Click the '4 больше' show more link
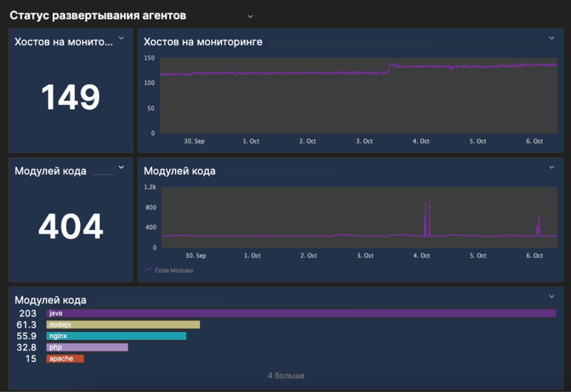Image resolution: width=571 pixels, height=392 pixels. pos(285,376)
